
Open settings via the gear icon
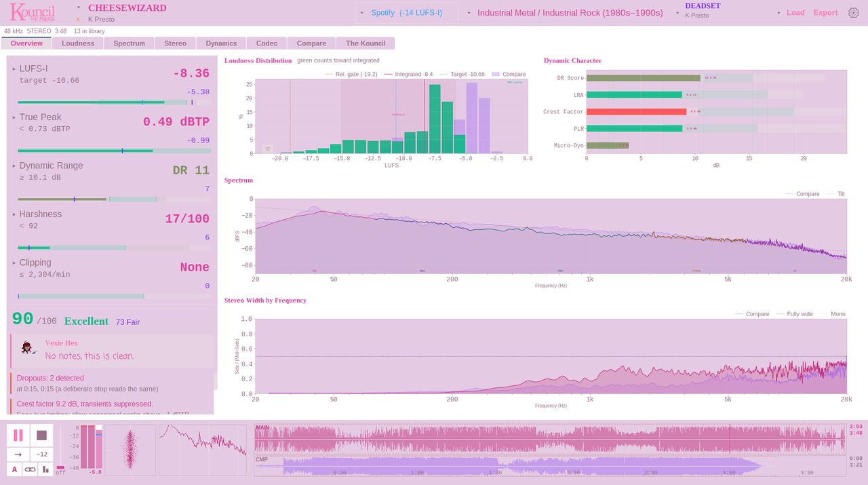[854, 13]
